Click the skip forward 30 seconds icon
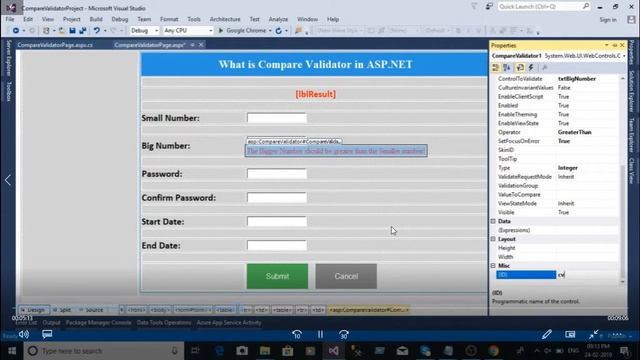The height and width of the screenshot is (360, 640). click(344, 335)
